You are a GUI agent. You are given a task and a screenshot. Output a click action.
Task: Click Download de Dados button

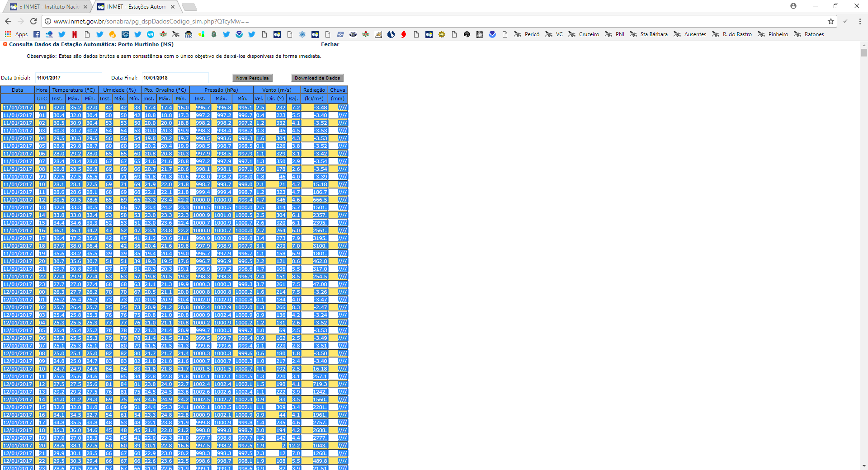click(x=317, y=78)
